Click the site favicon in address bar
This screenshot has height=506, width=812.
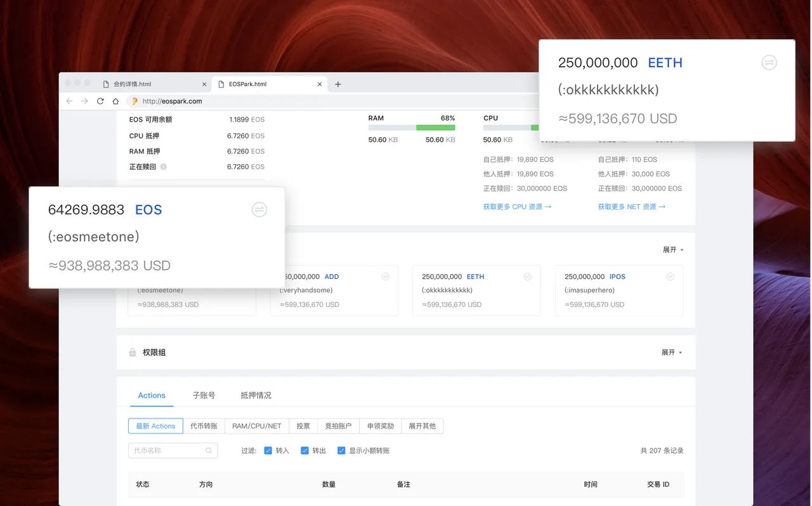point(134,101)
